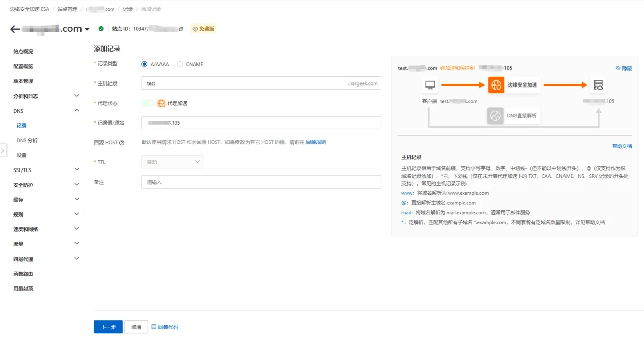Click the 隐藏 eye icon to hide the diagram

[618, 68]
